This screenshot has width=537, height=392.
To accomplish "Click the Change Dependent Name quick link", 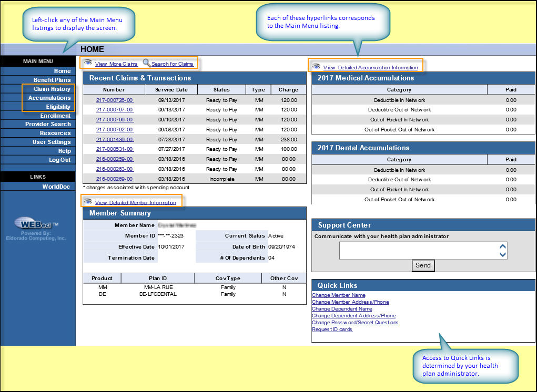I will tap(342, 309).
